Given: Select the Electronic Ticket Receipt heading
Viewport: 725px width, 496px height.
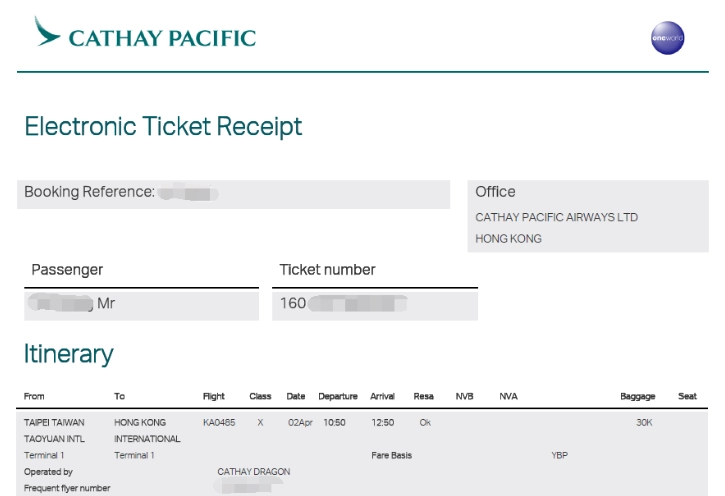Looking at the screenshot, I should coord(163,127).
